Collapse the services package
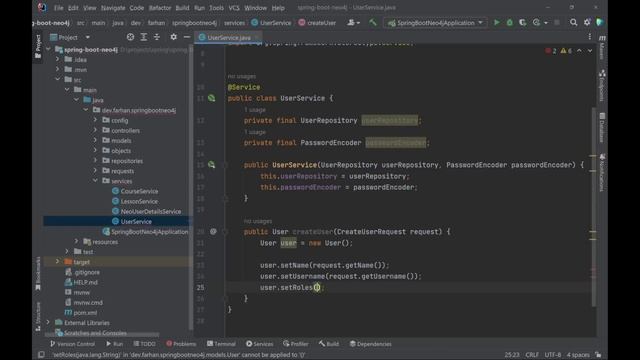Viewport: 640px width, 360px height. pos(96,180)
